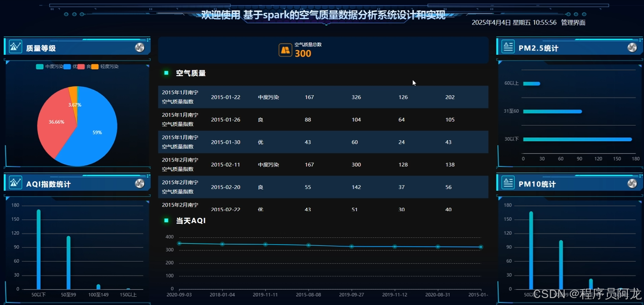This screenshot has height=305, width=644.
Task: Open the 管理界面 link
Action: (573, 22)
